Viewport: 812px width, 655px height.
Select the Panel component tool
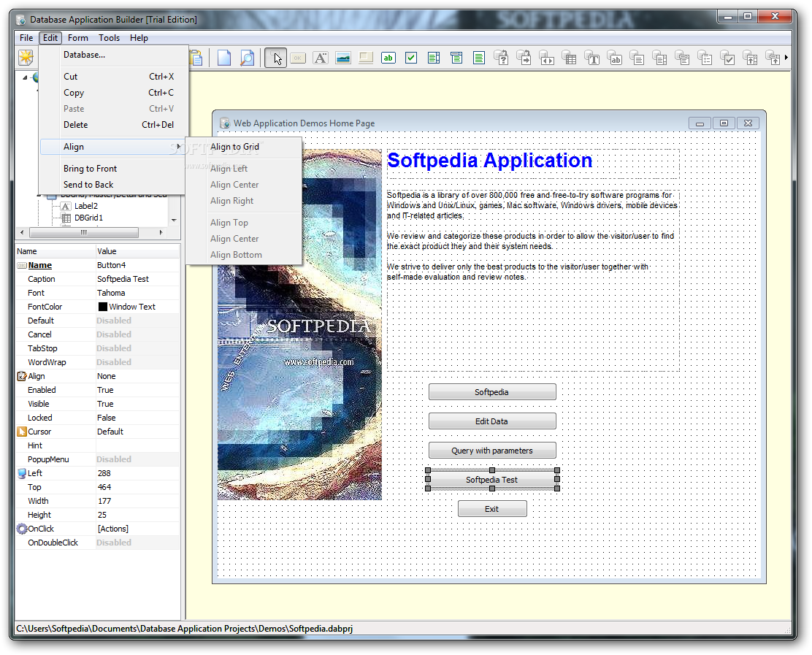tap(366, 58)
